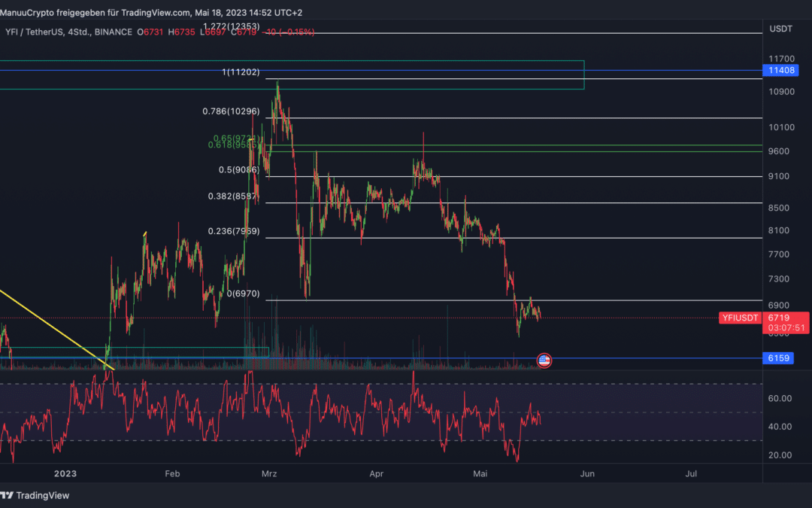Click the 2023 label on the time axis
812x508 pixels.
[65, 474]
